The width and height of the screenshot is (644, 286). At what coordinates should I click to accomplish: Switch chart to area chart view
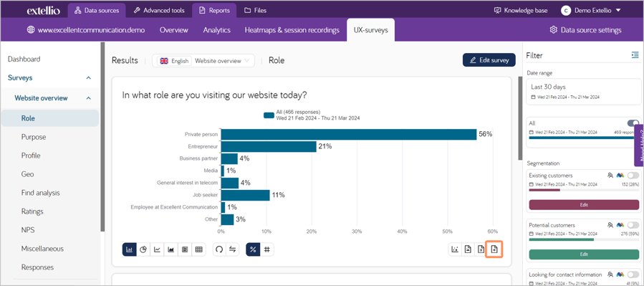point(171,249)
